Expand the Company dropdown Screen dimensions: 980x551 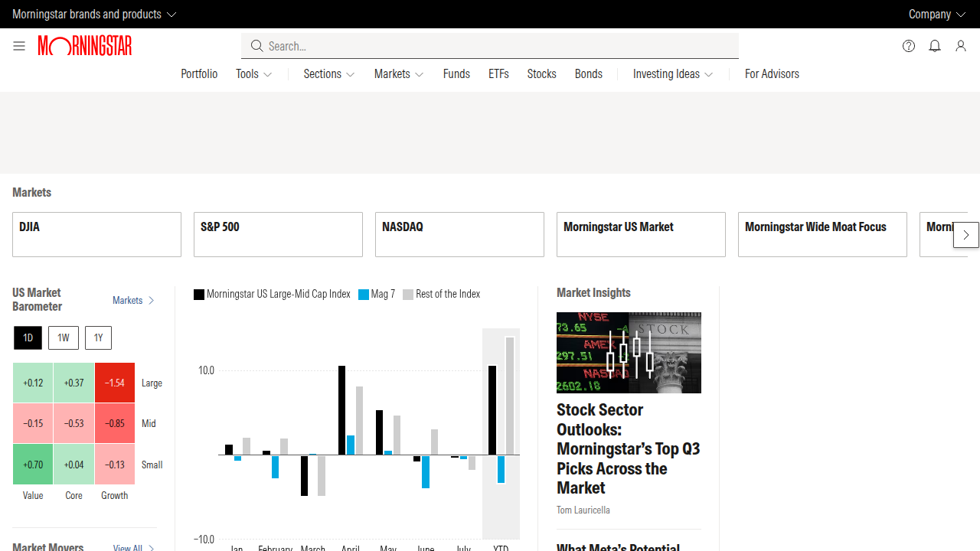pyautogui.click(x=937, y=14)
